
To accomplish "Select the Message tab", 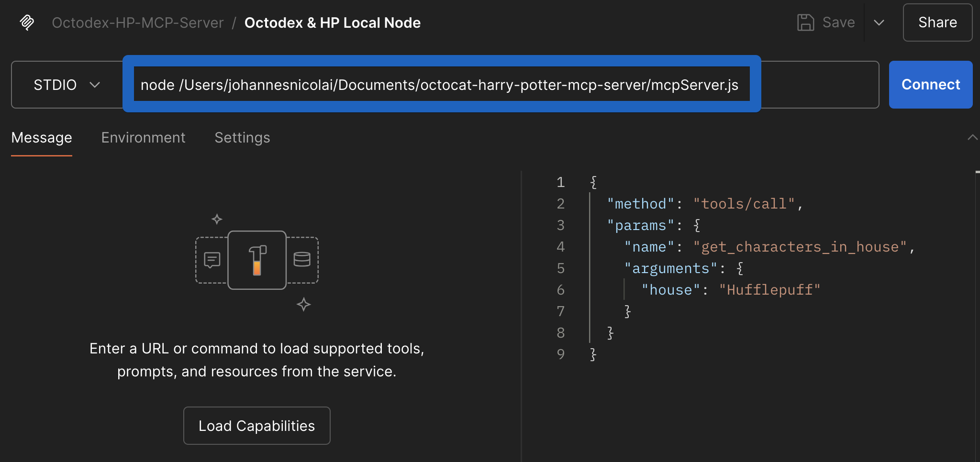I will click(x=42, y=138).
